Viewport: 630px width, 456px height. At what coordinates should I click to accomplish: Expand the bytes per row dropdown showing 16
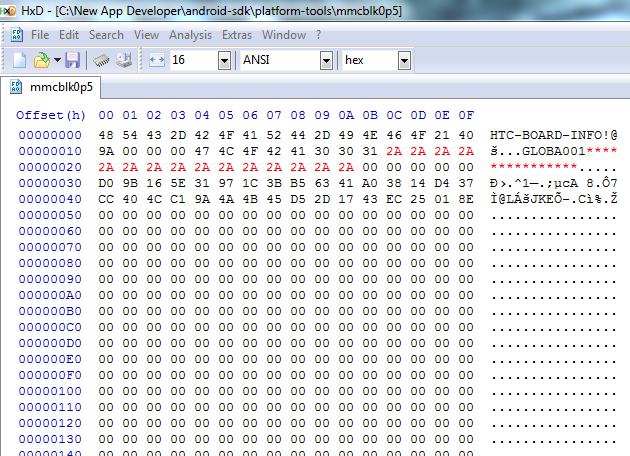224,61
